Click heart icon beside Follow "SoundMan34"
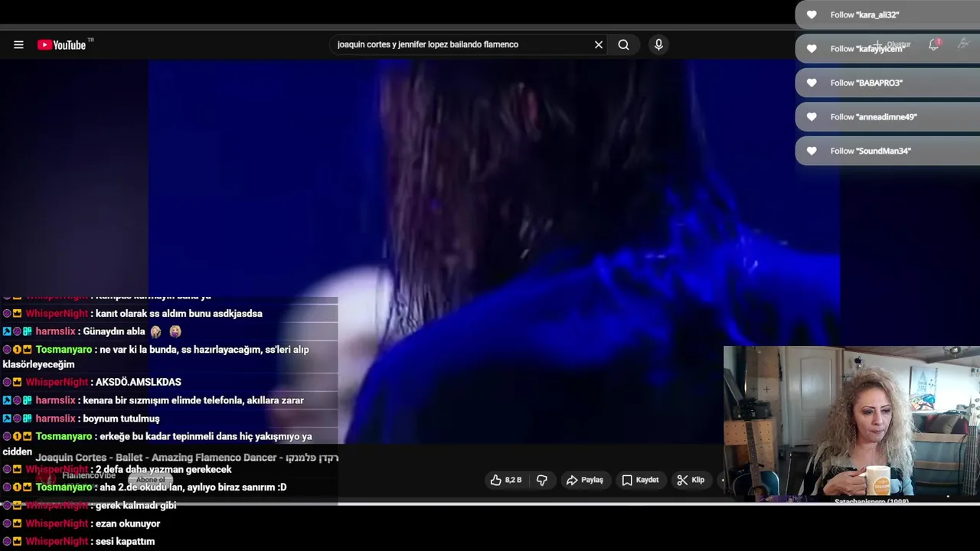Screen dimensions: 980x551 812,151
